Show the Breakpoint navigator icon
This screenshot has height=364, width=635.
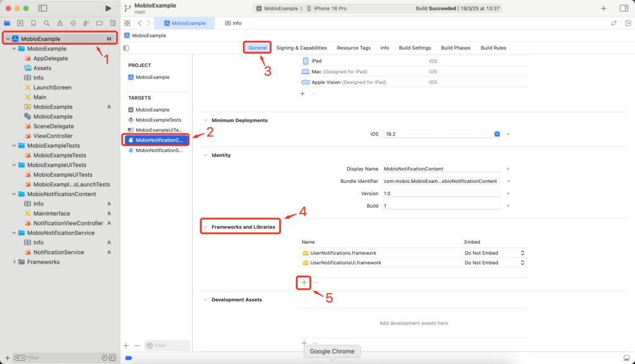pyautogui.click(x=99, y=23)
